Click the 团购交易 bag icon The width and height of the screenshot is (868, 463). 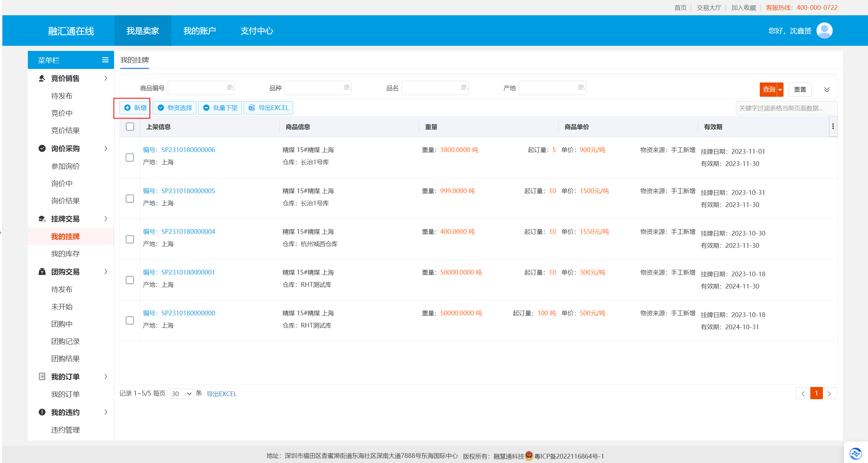[42, 272]
